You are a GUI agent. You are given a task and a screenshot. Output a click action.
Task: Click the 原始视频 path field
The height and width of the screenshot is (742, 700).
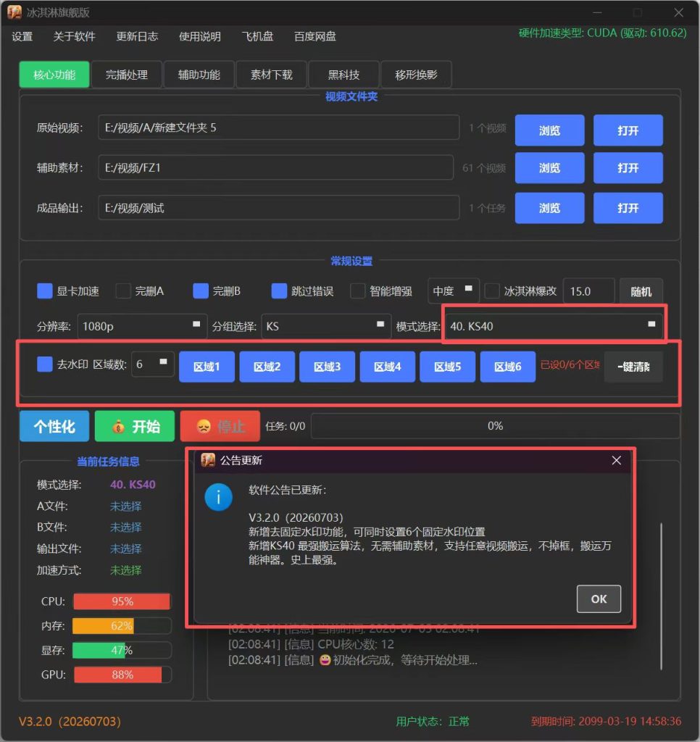pyautogui.click(x=279, y=128)
